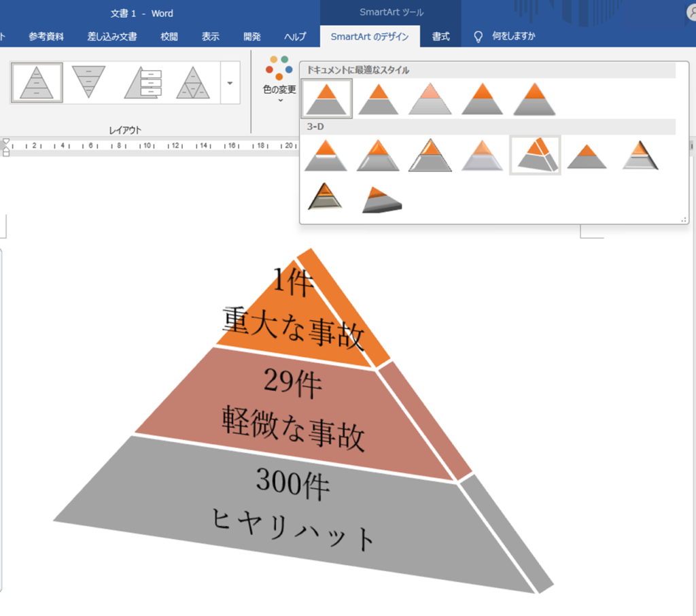Expand the layout gallery more arrow
This screenshot has height=616, width=696.
click(x=230, y=83)
